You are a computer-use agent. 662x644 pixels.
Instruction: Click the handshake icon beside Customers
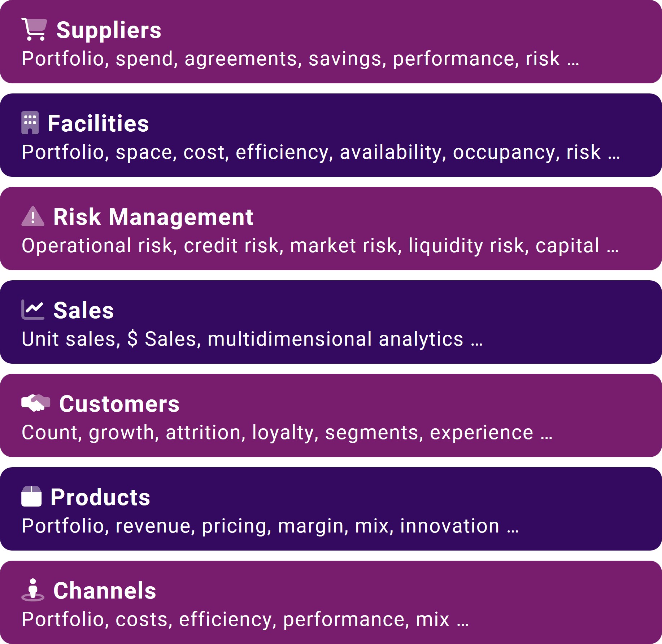[x=36, y=403]
